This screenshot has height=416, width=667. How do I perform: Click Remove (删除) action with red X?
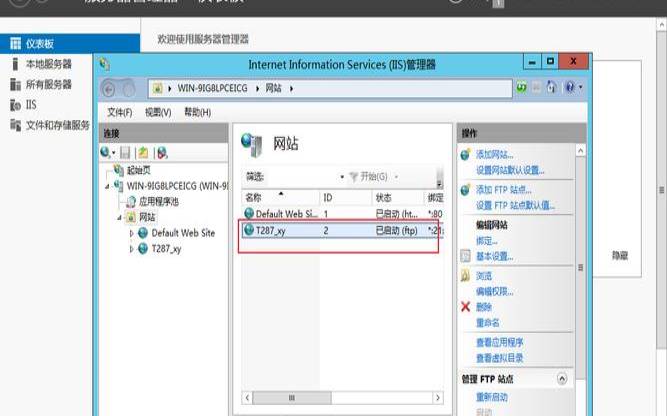[484, 307]
